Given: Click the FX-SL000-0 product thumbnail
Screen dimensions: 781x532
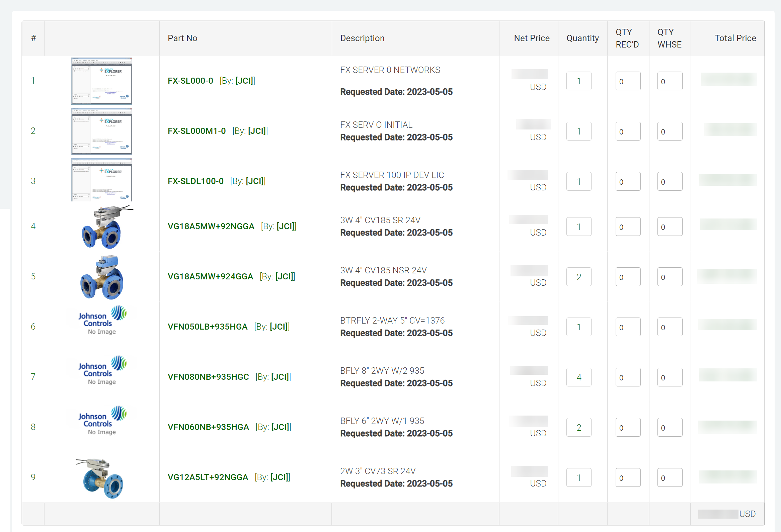Looking at the screenshot, I should (101, 81).
